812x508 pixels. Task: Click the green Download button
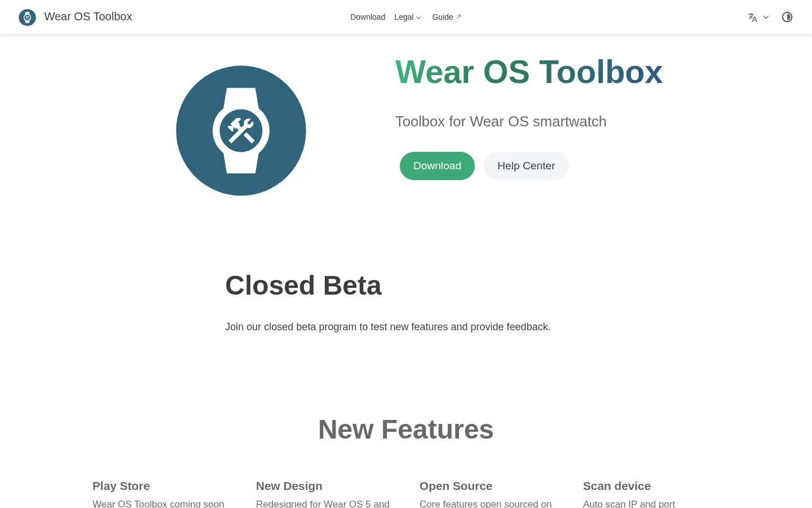pyautogui.click(x=437, y=166)
